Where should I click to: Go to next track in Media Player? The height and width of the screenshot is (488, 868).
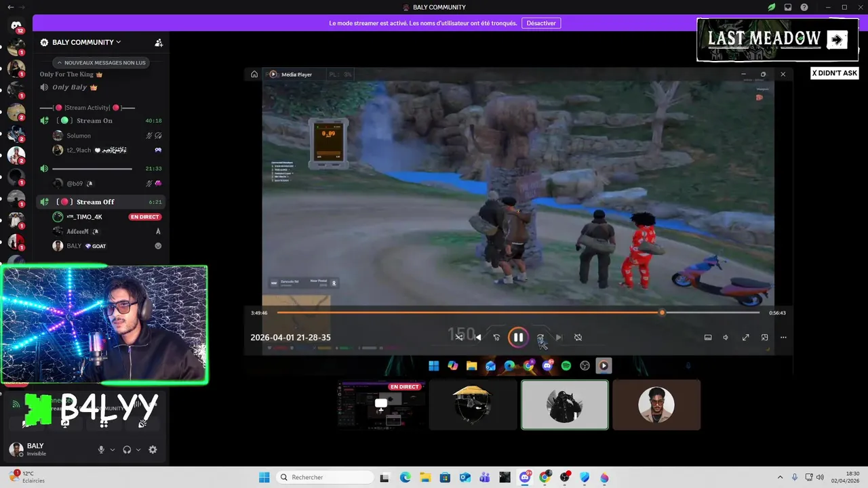[x=559, y=338]
